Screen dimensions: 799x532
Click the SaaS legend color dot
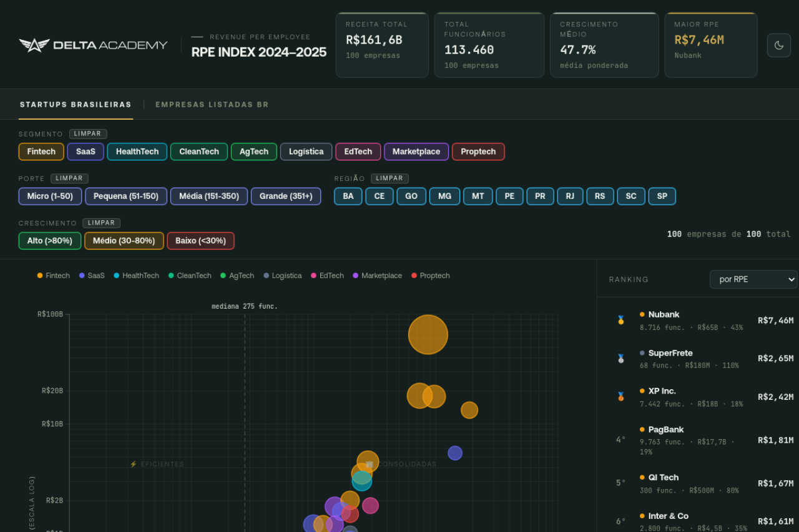click(x=82, y=276)
